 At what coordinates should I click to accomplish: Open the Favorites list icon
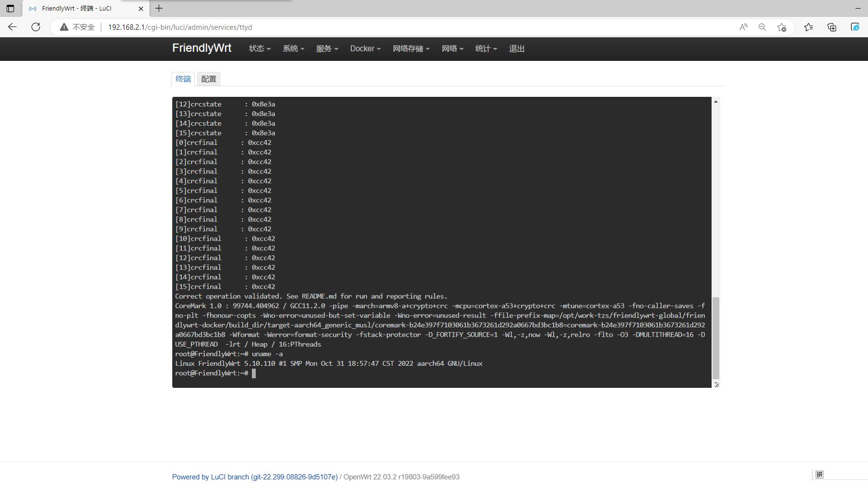(x=809, y=27)
